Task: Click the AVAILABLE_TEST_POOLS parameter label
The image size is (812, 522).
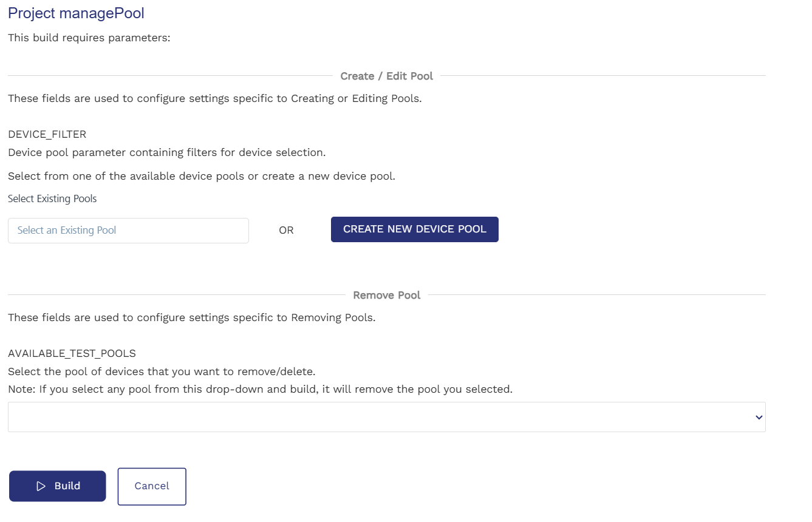Action: click(72, 353)
